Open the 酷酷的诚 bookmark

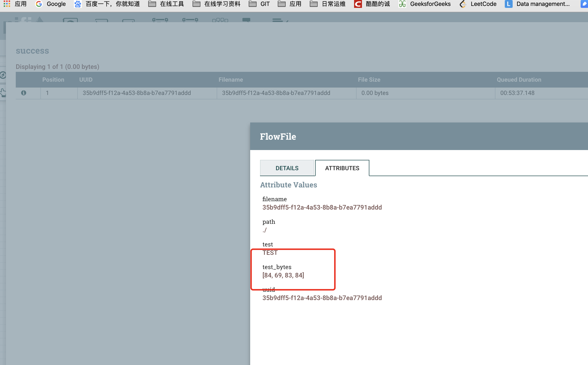372,4
